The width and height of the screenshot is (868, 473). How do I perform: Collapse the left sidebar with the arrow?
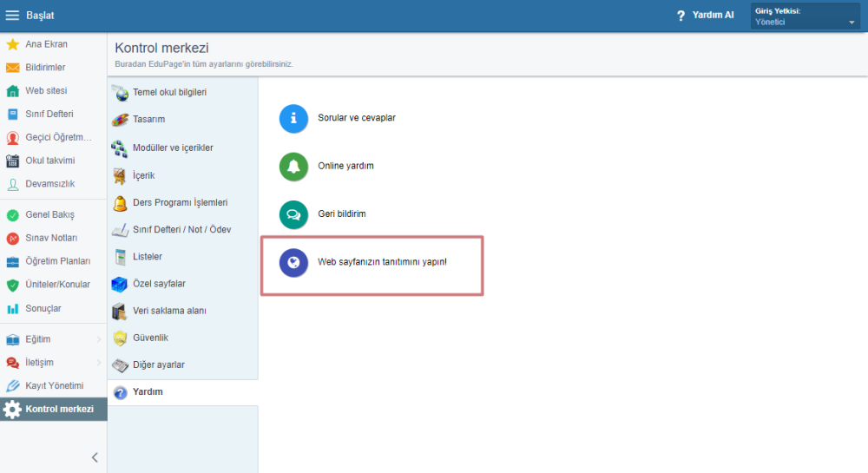(95, 457)
